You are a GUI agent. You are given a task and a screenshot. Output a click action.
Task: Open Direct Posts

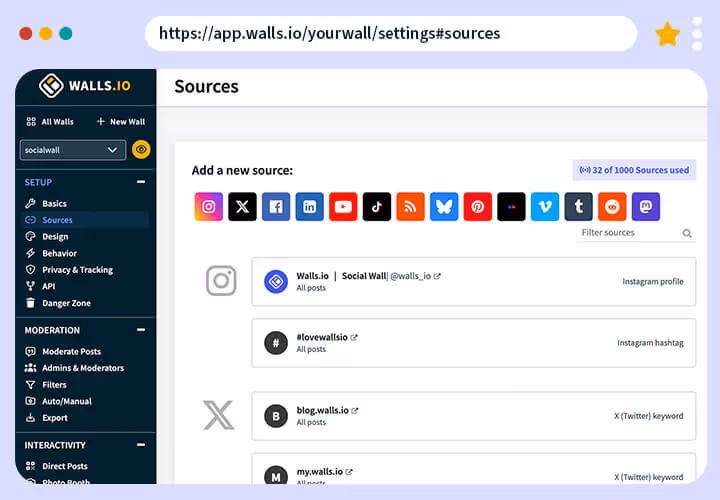click(56, 466)
